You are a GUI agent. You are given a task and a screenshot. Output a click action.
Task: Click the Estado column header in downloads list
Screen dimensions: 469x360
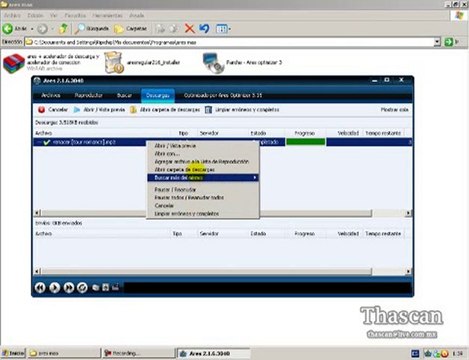(266, 133)
